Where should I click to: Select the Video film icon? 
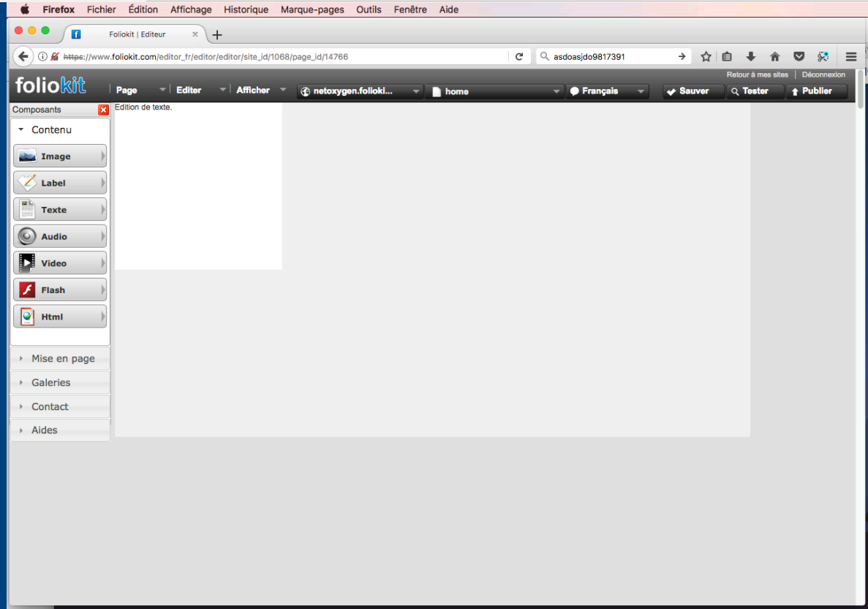27,263
